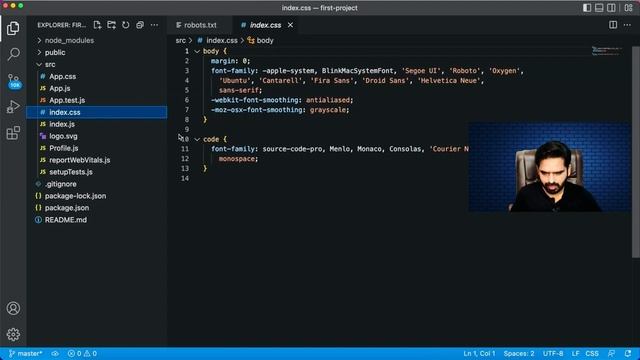
Task: Click 'monospace' on line 12
Action: pyautogui.click(x=237, y=159)
